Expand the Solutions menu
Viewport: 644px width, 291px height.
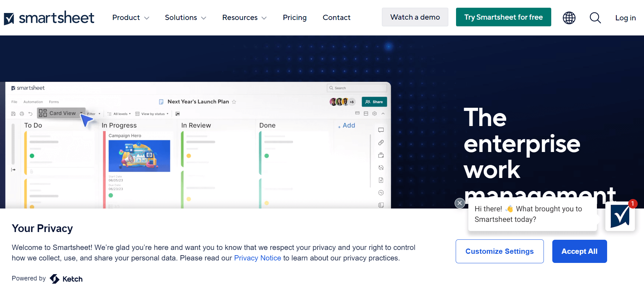[x=186, y=18]
